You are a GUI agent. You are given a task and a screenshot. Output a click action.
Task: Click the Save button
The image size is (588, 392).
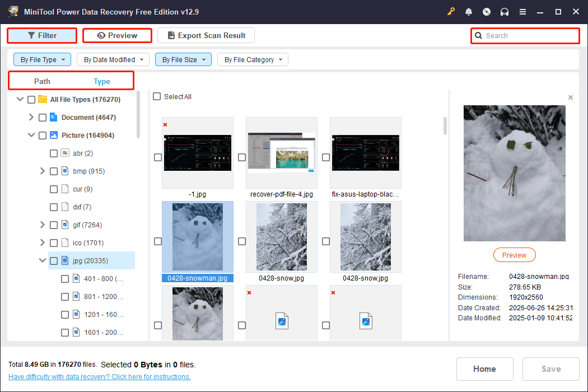pyautogui.click(x=551, y=368)
